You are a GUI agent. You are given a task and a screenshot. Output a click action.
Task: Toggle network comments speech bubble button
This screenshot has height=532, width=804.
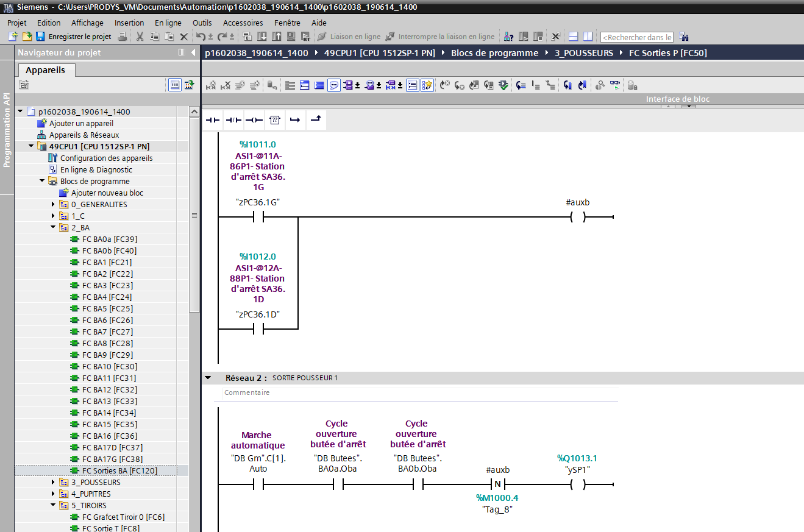(333, 85)
